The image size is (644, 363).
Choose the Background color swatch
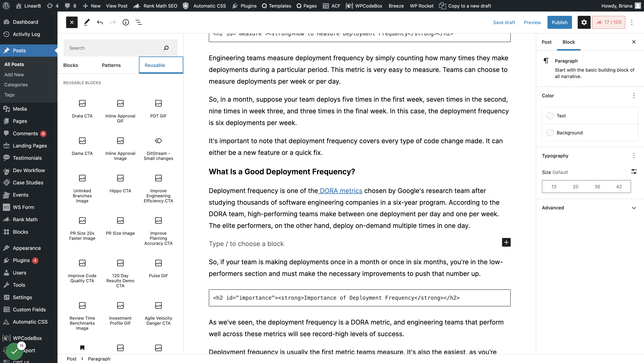point(590,133)
